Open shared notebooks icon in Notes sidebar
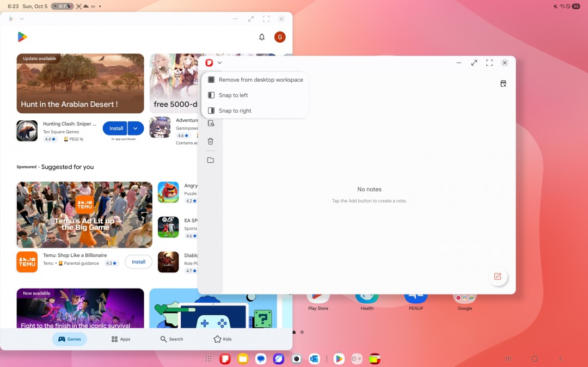 211,124
